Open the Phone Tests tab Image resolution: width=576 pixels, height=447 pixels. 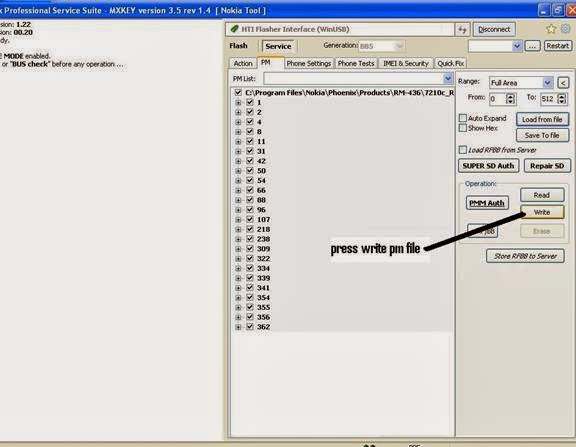click(x=356, y=64)
